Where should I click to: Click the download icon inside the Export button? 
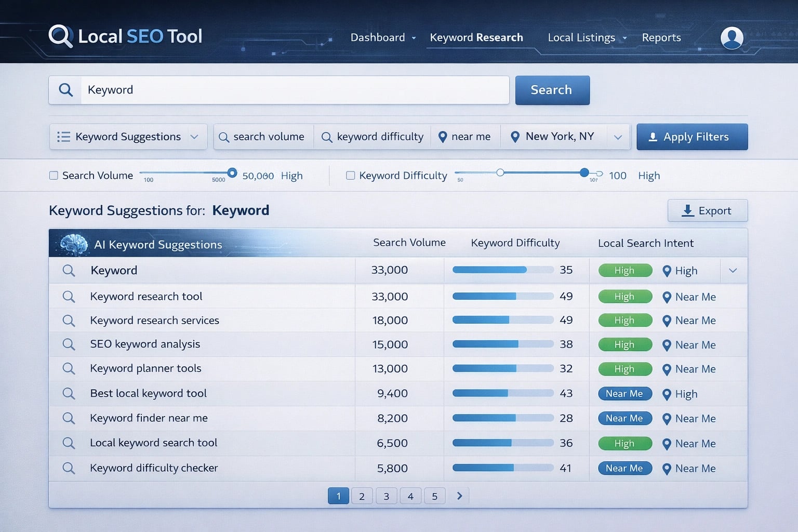pyautogui.click(x=688, y=210)
